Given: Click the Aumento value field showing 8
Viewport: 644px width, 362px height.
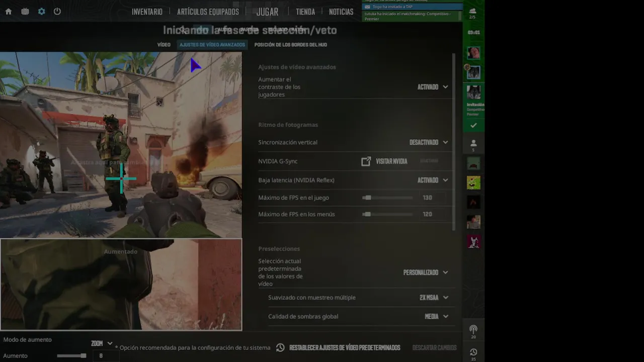Looking at the screenshot, I should (x=105, y=355).
